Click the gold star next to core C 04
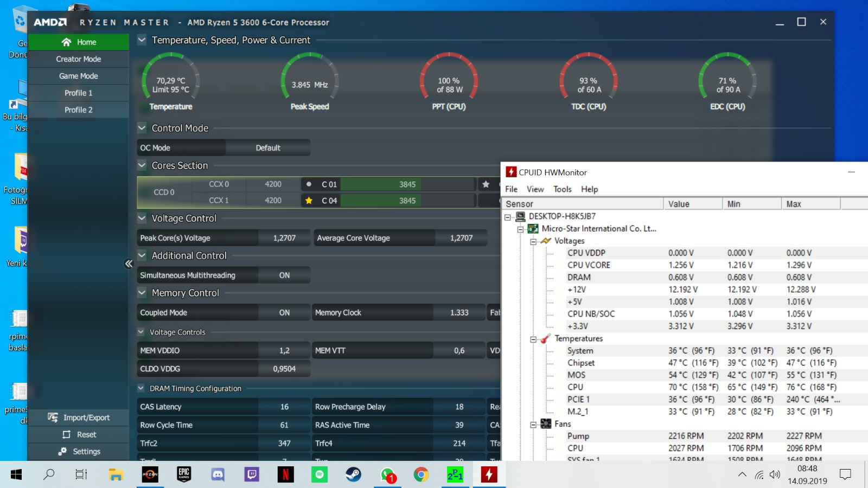 309,201
